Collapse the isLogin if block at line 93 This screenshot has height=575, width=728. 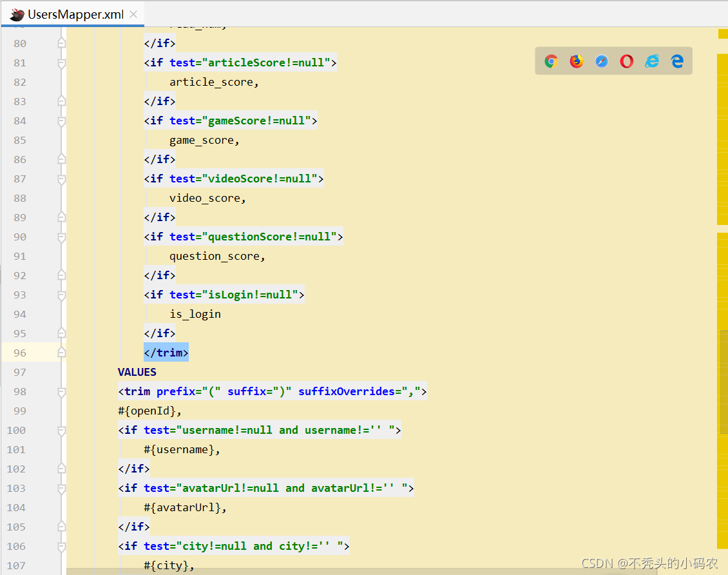61,295
